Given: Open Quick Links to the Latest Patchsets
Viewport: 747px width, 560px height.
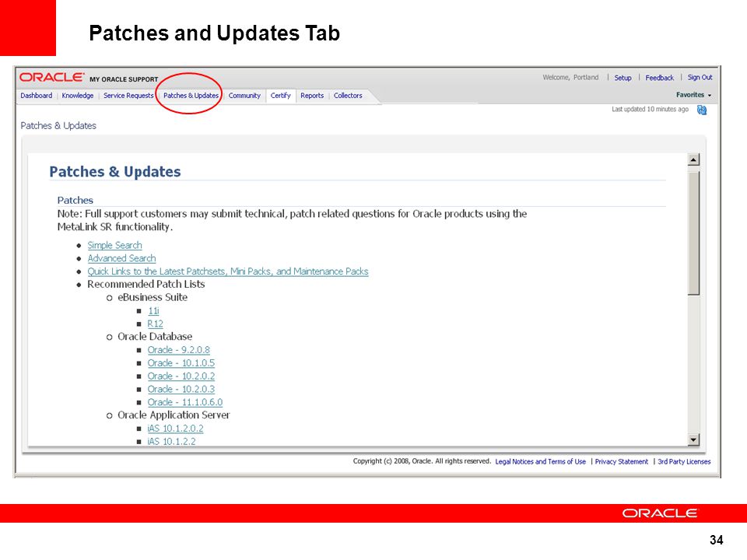Looking at the screenshot, I should pos(228,271).
